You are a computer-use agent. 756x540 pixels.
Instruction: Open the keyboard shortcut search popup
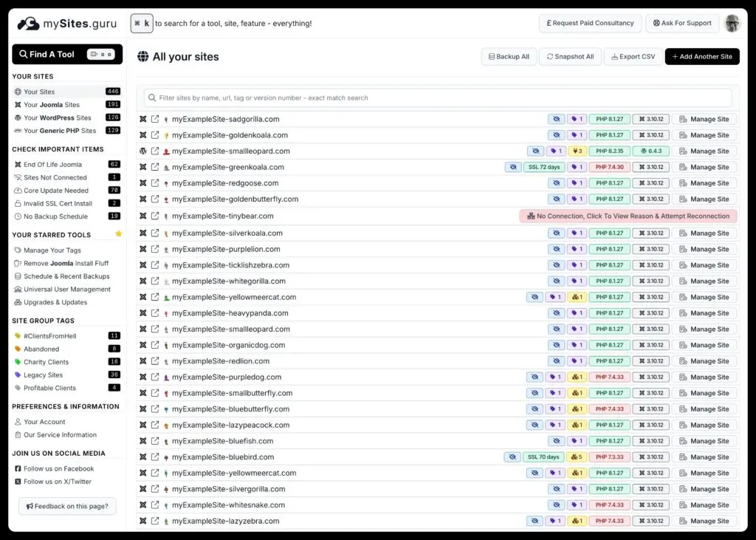(x=141, y=23)
